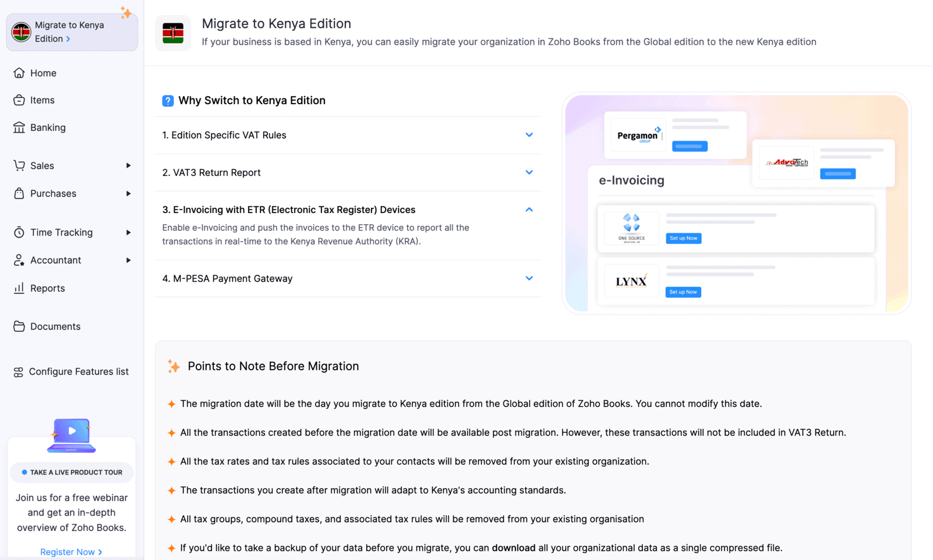The width and height of the screenshot is (933, 560).
Task: Click the Register Now link
Action: (x=71, y=552)
